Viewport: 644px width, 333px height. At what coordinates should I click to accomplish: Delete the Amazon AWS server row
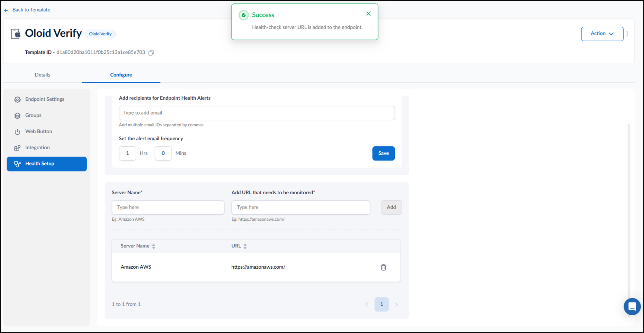[x=383, y=267]
